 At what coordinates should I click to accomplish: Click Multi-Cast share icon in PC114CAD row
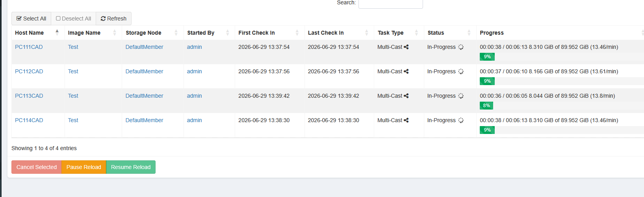pos(406,120)
